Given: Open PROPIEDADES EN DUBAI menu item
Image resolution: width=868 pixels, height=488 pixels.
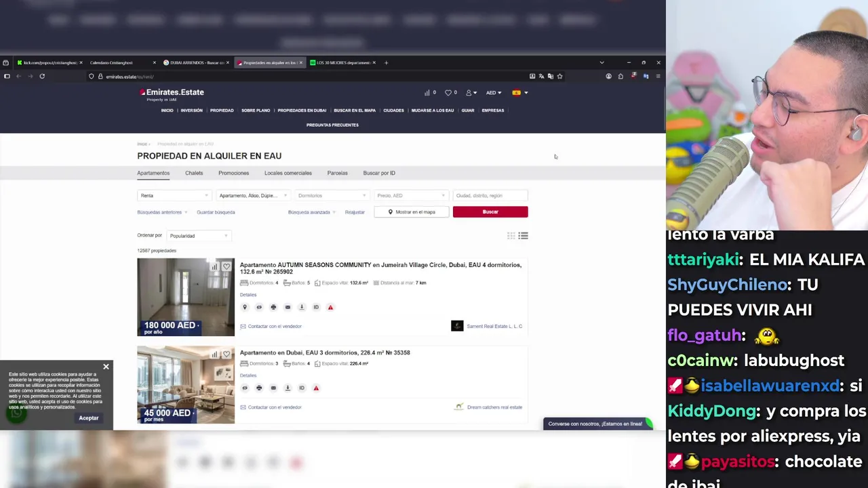Looking at the screenshot, I should 302,110.
